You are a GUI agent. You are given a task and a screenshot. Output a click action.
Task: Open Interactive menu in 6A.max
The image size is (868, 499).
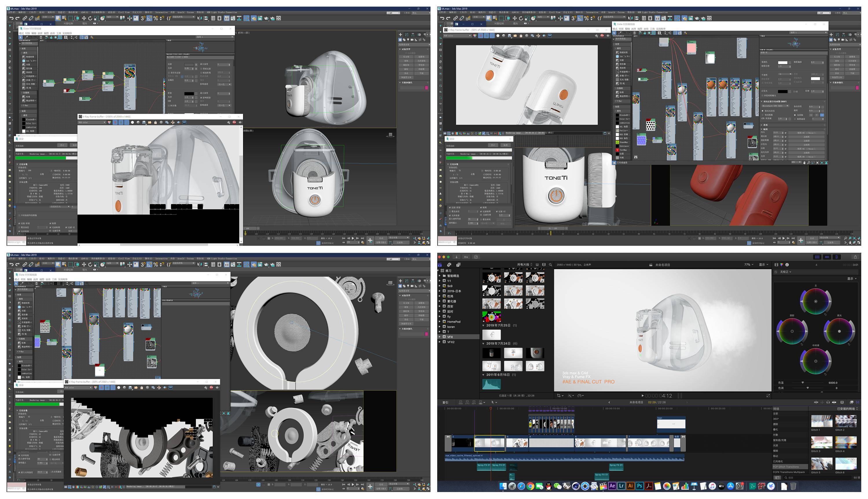[x=161, y=259]
